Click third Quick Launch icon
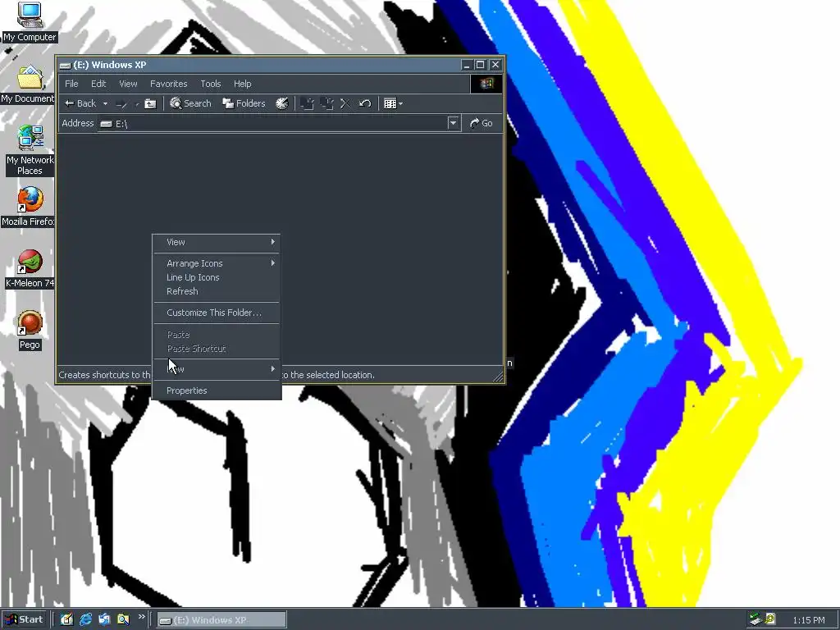The width and height of the screenshot is (840, 630). (104, 619)
